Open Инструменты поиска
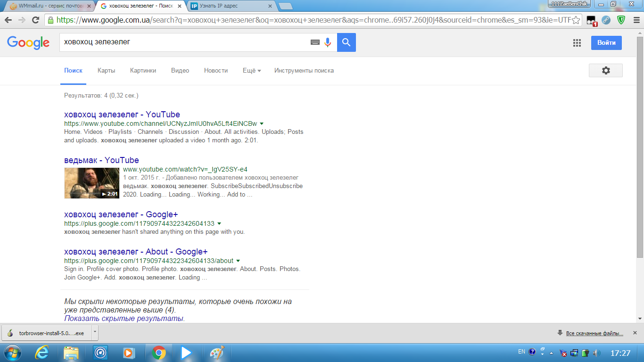The image size is (644, 362). [x=304, y=70]
